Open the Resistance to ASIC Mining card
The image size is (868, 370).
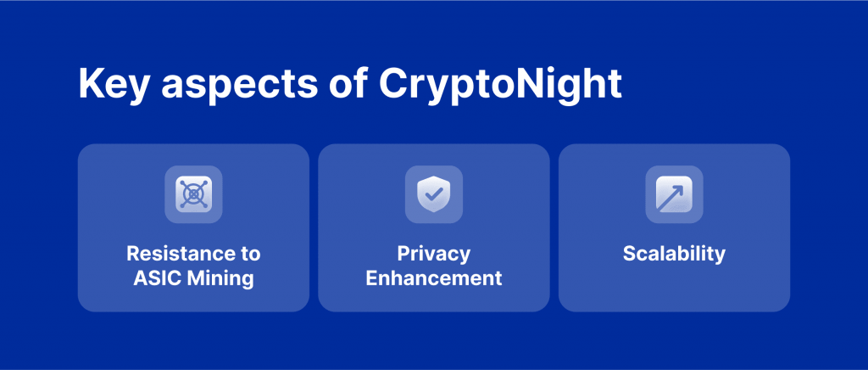(x=193, y=227)
